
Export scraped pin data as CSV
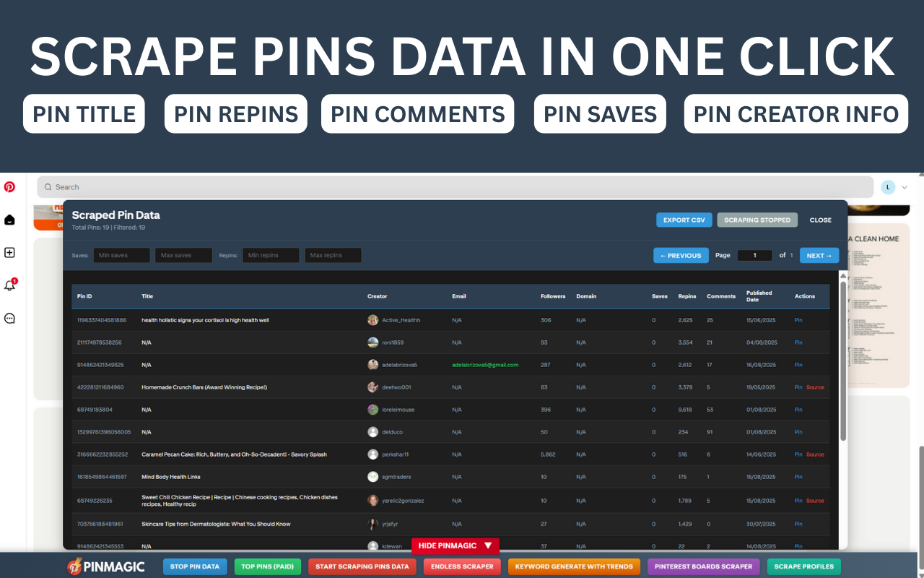tap(684, 220)
